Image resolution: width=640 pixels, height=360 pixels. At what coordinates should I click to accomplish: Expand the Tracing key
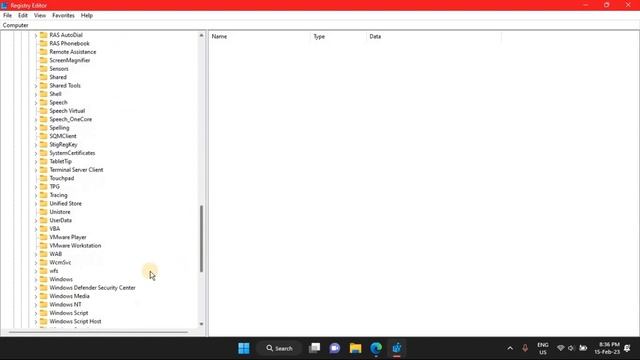point(36,195)
